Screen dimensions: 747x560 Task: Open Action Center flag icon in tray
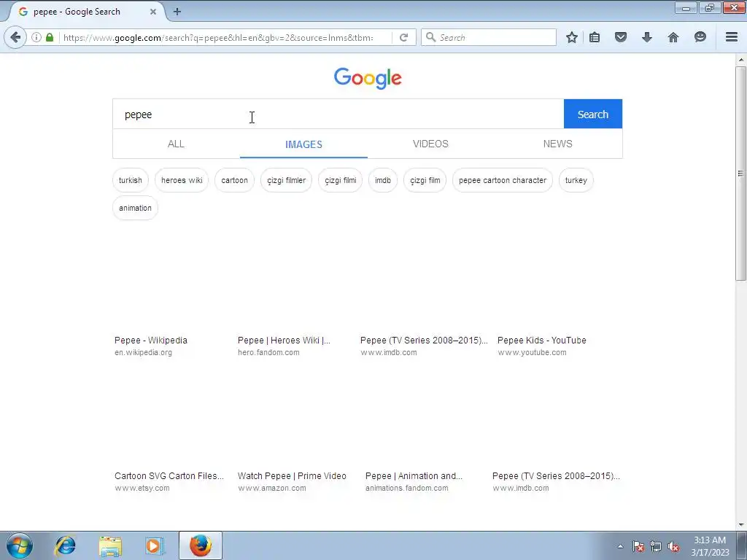638,546
